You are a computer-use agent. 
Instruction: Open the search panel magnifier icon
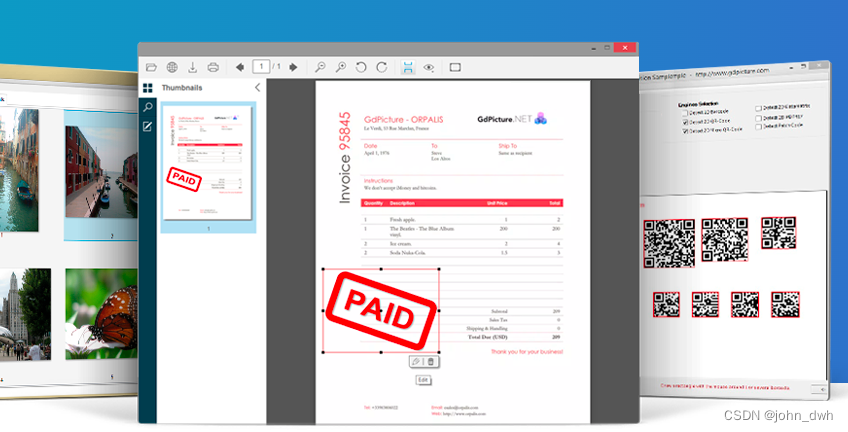148,107
